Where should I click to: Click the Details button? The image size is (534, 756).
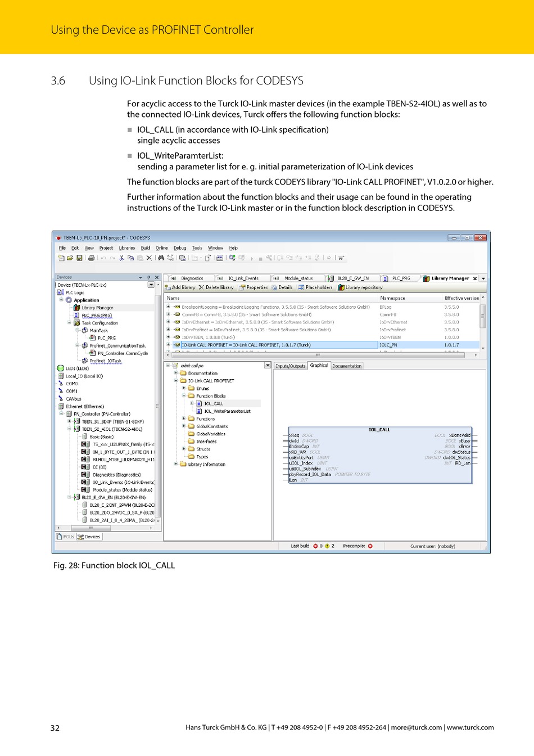282,287
